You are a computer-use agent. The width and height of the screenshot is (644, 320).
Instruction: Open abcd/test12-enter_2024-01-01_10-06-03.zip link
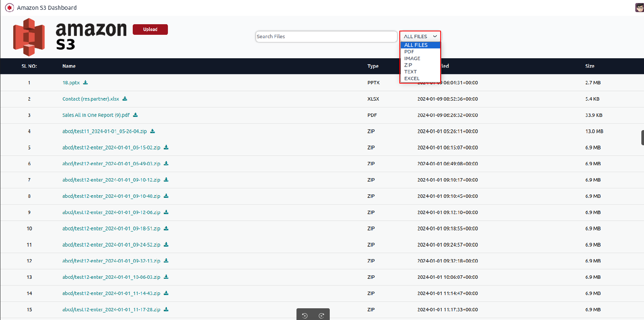pyautogui.click(x=111, y=277)
